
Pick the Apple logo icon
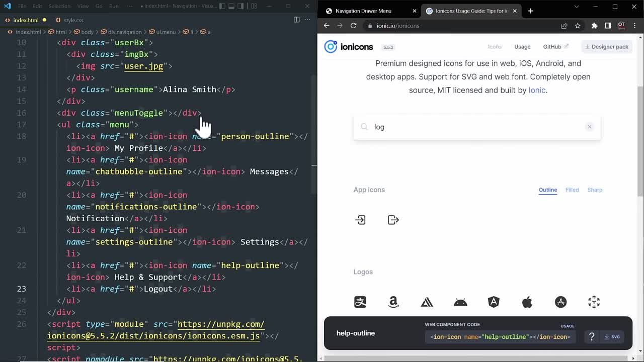click(x=527, y=302)
